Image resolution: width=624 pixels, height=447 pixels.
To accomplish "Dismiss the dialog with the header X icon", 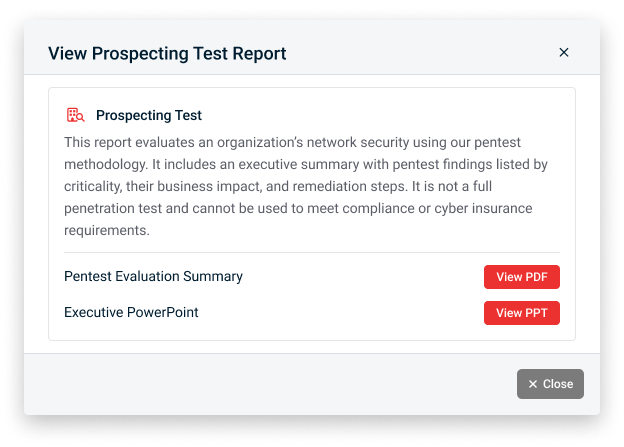I will 564,52.
